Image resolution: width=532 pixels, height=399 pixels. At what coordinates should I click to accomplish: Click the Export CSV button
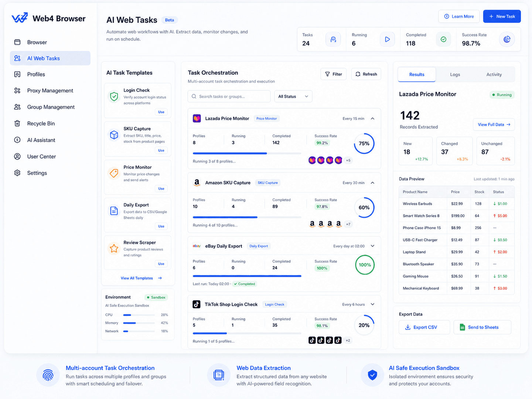coord(424,327)
